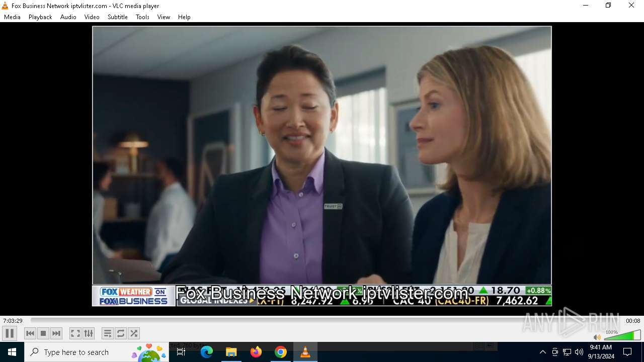Launch Google Chrome from taskbar
Screen dimensions: 644x362
click(281, 352)
